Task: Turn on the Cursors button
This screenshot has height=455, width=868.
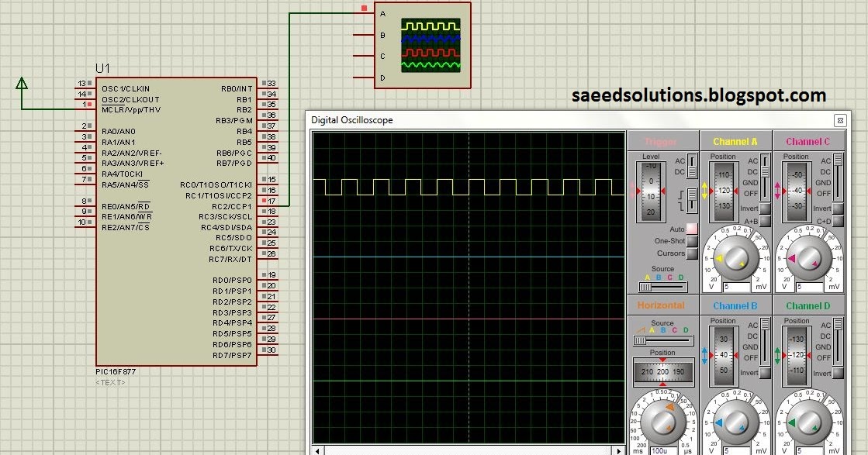Action: [x=692, y=253]
